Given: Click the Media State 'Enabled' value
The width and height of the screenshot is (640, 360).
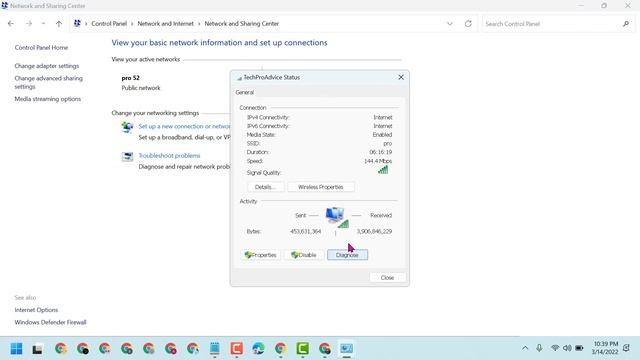Looking at the screenshot, I should pos(382,134).
